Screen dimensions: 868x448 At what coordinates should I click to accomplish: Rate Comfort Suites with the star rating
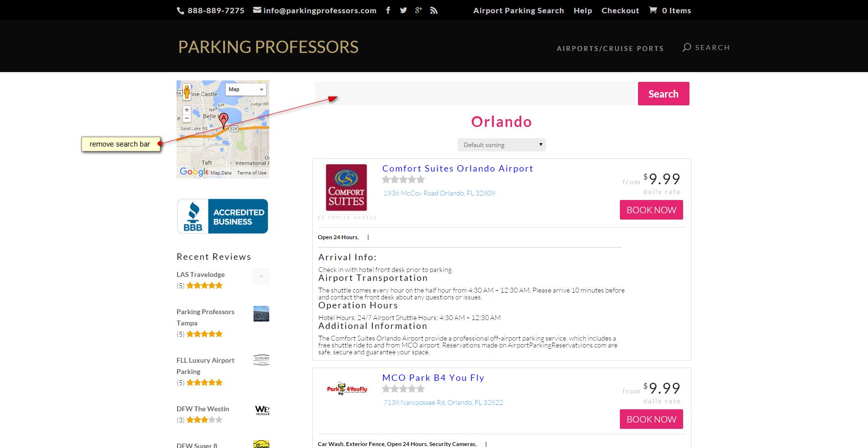click(404, 180)
